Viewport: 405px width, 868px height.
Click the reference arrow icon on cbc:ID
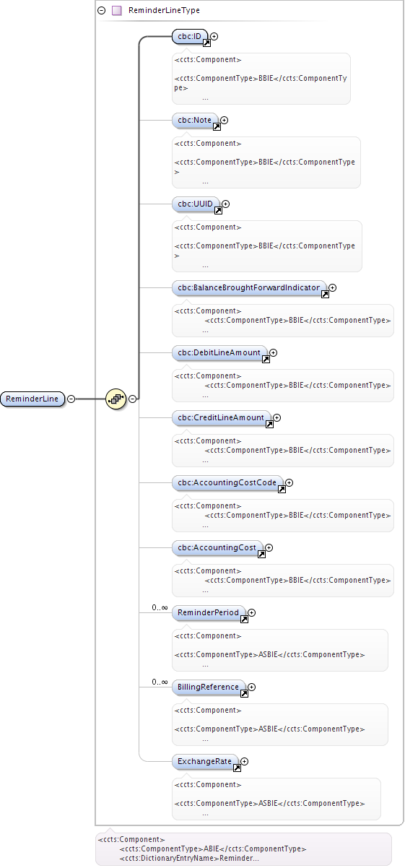point(206,43)
